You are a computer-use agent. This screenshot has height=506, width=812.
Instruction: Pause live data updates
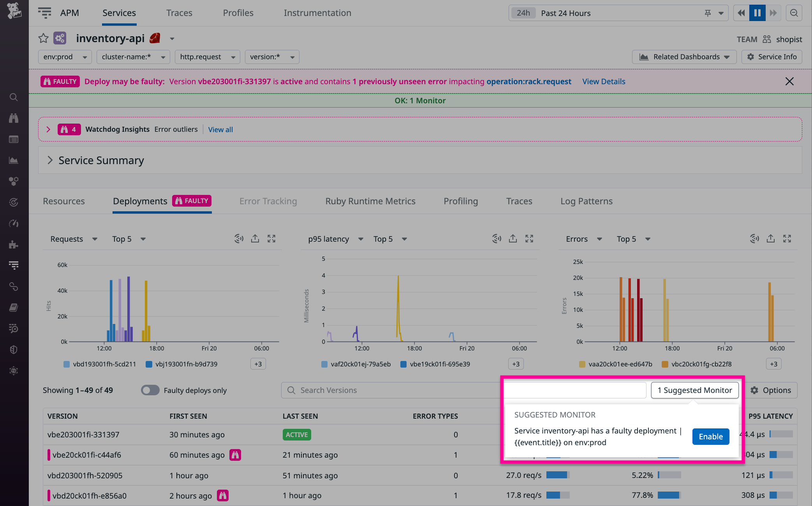pos(757,12)
